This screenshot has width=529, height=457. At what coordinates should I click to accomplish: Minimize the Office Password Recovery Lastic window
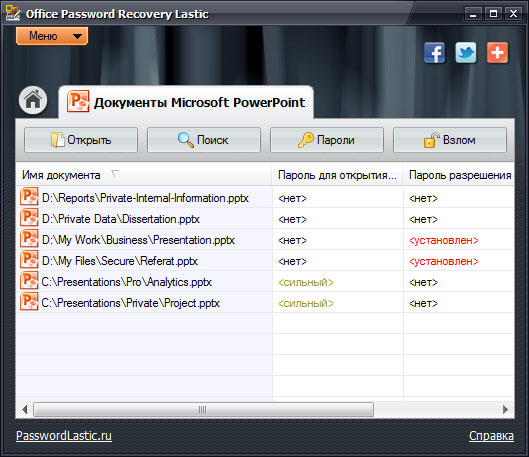point(473,14)
